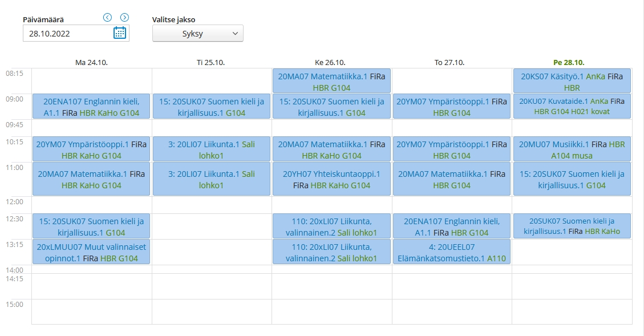Select Wednesday's Yhteiskuntaoppi lesson
This screenshot has height=336, width=644.
[331, 179]
